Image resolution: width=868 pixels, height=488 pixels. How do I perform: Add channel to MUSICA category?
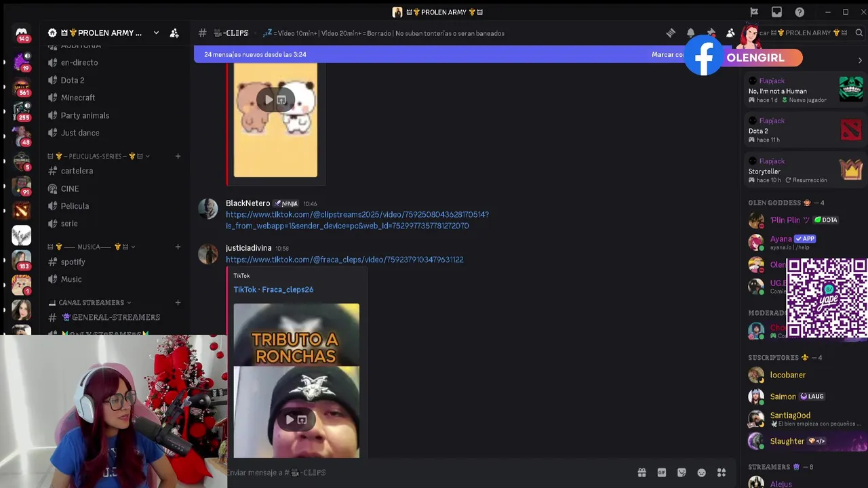pyautogui.click(x=178, y=247)
